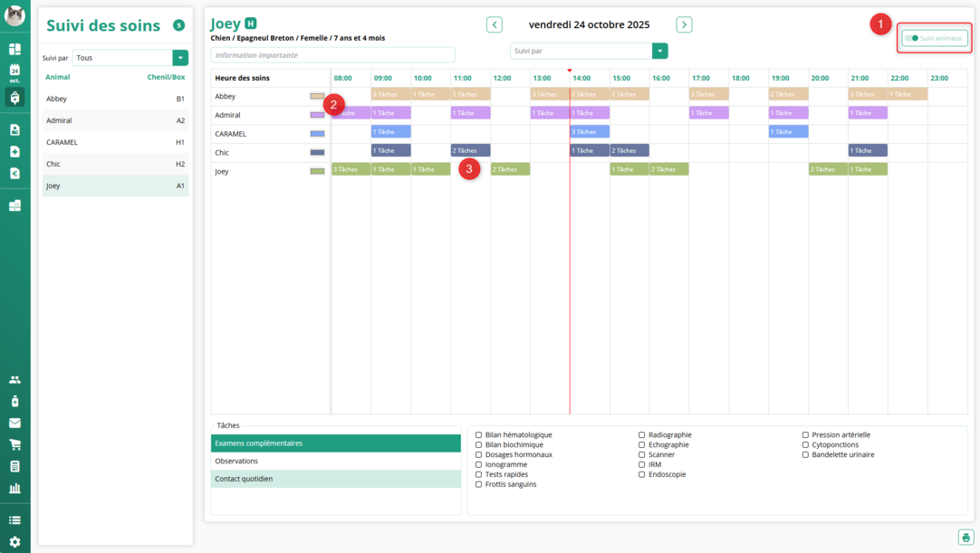Click the clients people icon
Image resolution: width=980 pixels, height=553 pixels.
(x=14, y=379)
